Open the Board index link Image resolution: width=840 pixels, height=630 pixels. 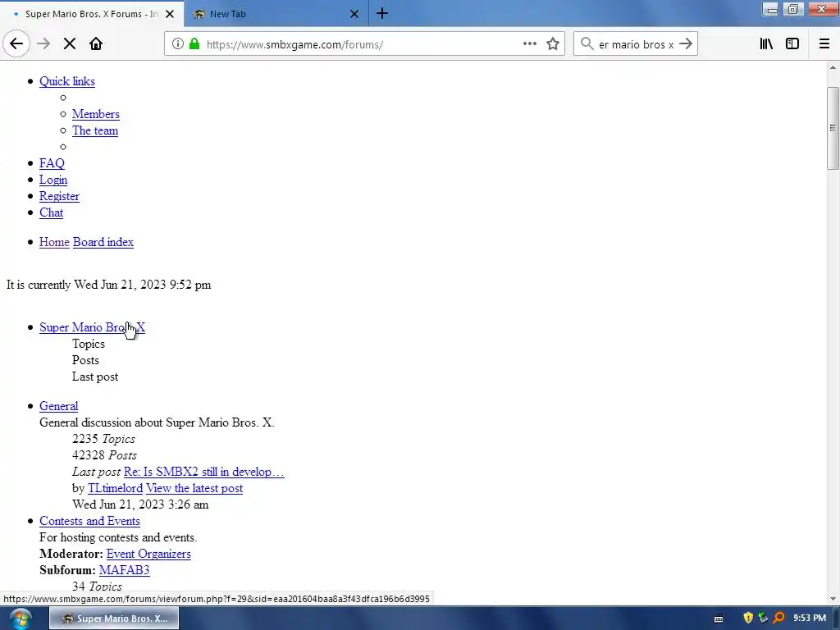coord(103,242)
